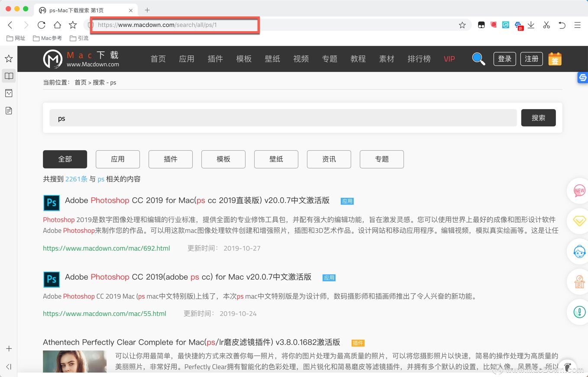The width and height of the screenshot is (588, 377).
Task: Click the Ps icon of the ps cc 2019直装版 result
Action: click(52, 203)
